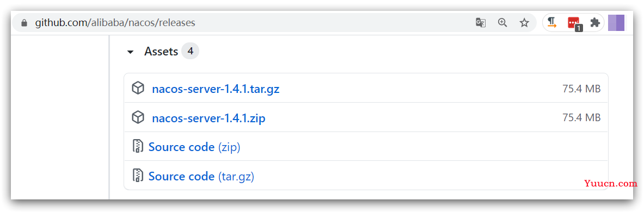The image size is (644, 213).
Task: Click the site security lock icon
Action: pos(24,23)
